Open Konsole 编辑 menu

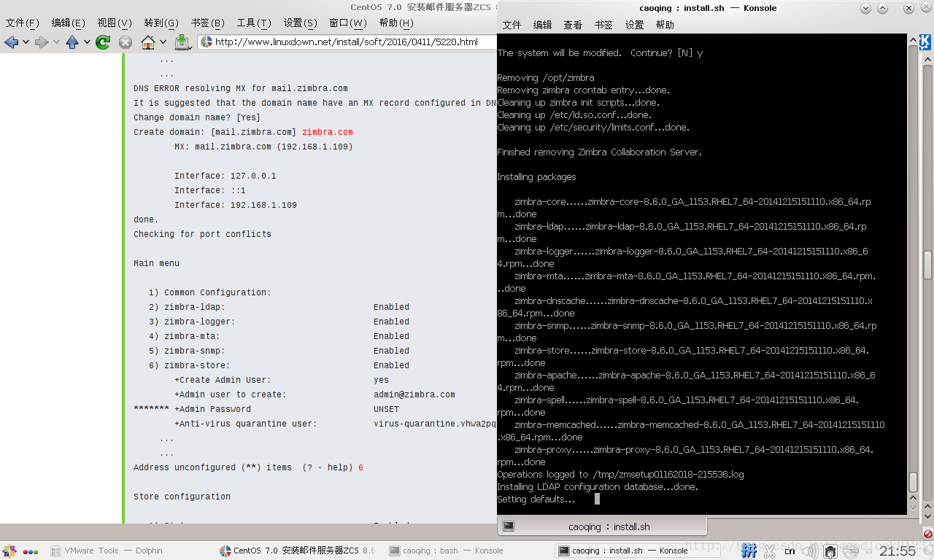pos(543,25)
